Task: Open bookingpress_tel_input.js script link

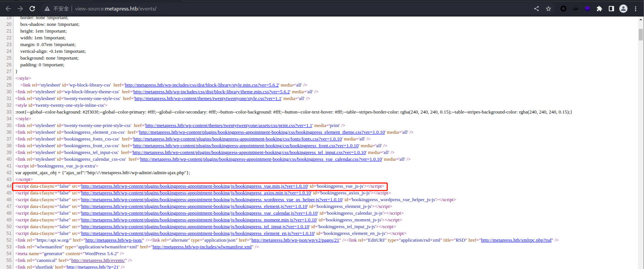Action: [195, 227]
